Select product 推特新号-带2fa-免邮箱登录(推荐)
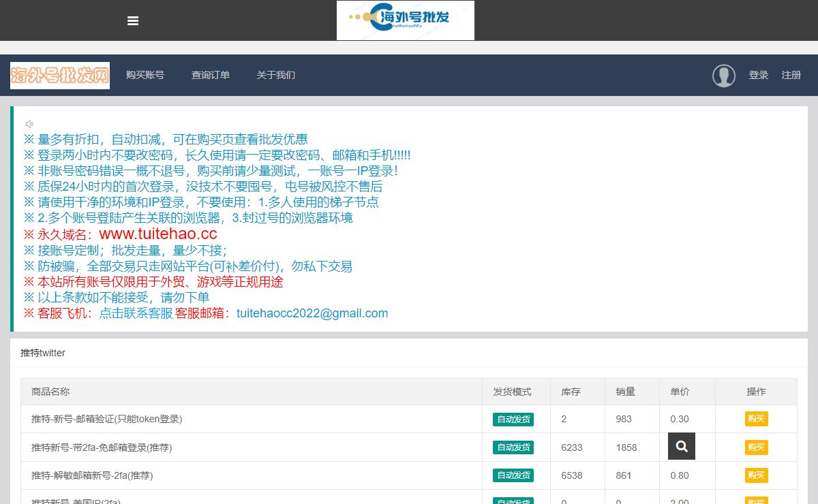 click(102, 447)
